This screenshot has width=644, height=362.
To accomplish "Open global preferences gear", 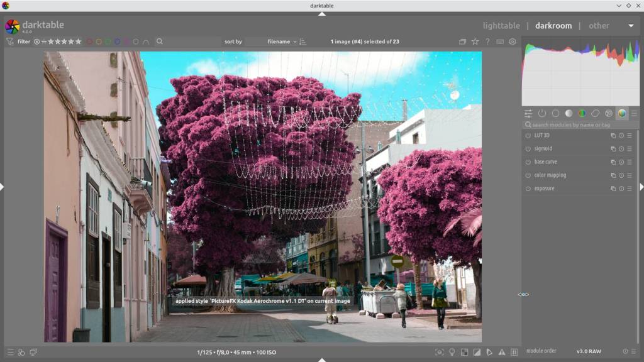I will coord(513,41).
